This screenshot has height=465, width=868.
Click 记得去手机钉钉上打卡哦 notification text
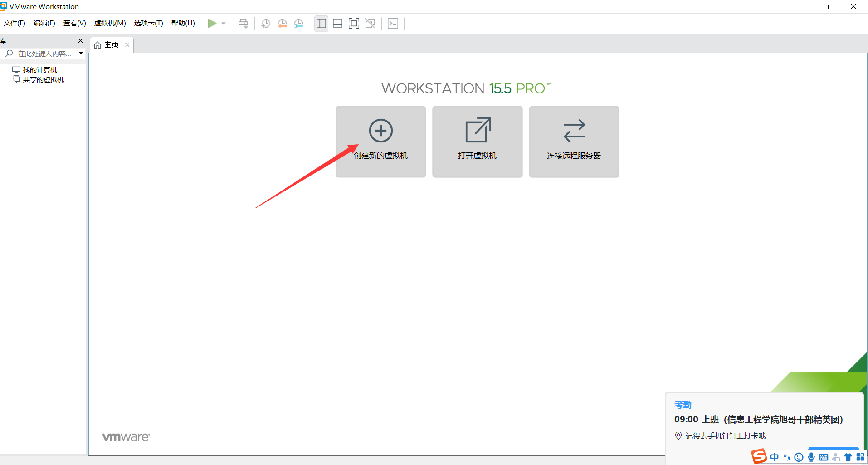(x=726, y=436)
